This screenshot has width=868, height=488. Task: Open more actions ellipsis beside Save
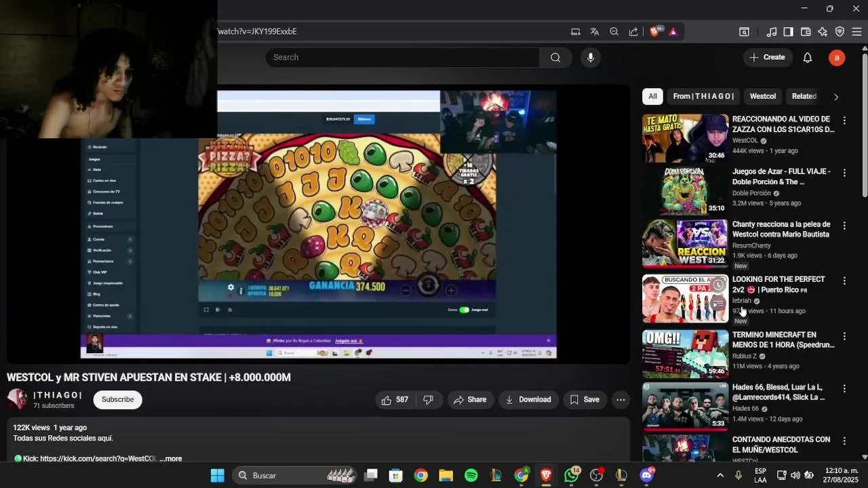620,400
